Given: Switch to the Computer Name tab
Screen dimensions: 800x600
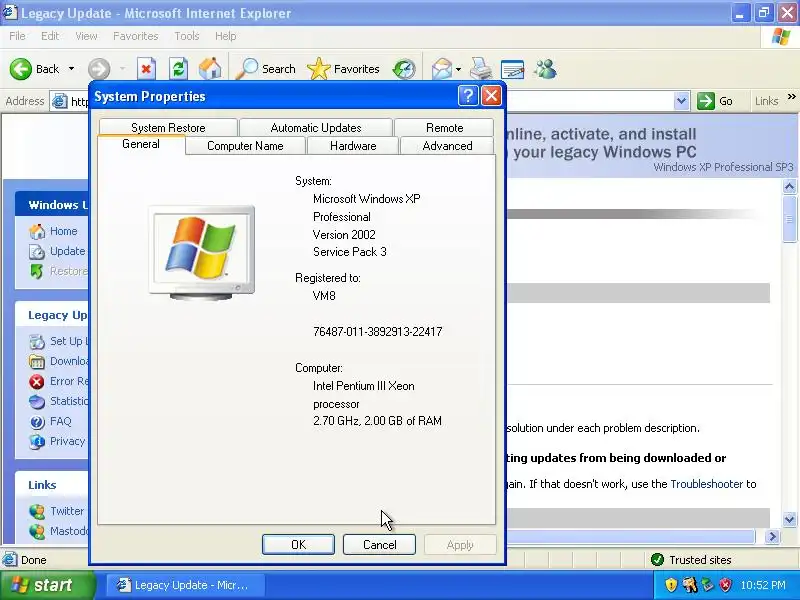Looking at the screenshot, I should coord(245,146).
